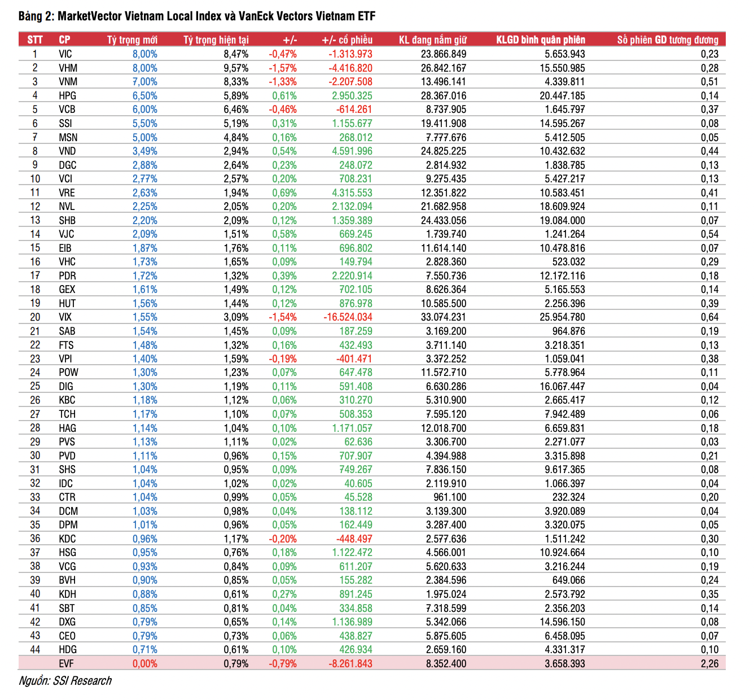The image size is (754, 700).
Task: Click the VIX share change value -16.524.034
Action: [348, 317]
